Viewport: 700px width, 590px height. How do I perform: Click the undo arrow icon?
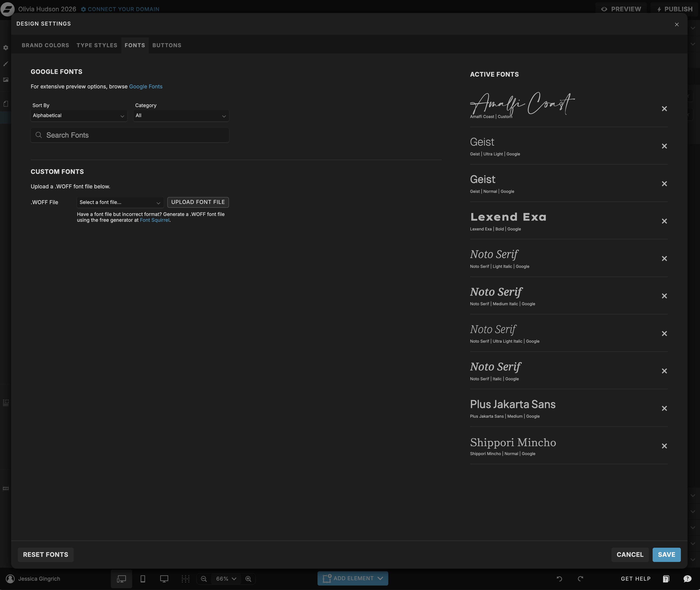click(x=559, y=579)
